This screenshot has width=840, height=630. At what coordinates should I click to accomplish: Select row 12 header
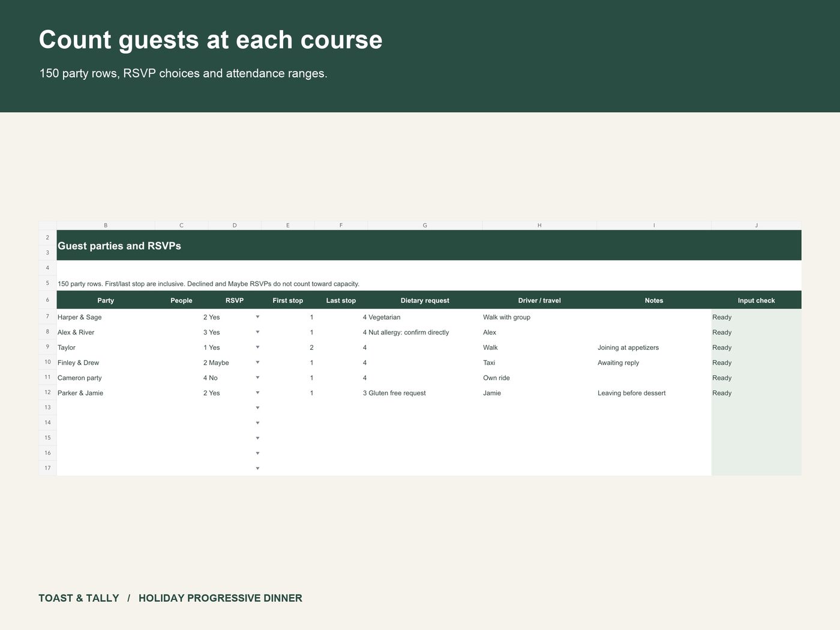(x=47, y=392)
